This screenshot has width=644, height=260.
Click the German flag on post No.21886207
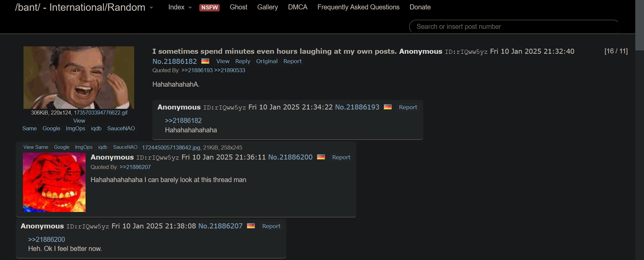pyautogui.click(x=251, y=226)
